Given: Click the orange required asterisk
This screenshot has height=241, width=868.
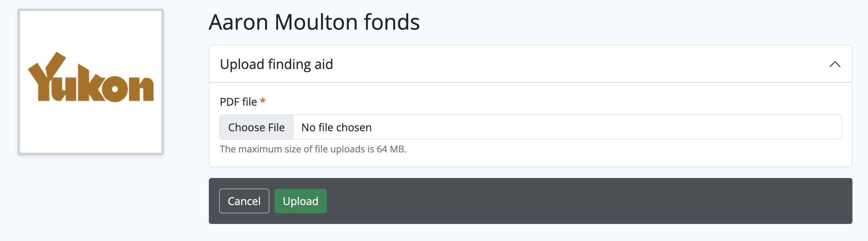Looking at the screenshot, I should coord(263,101).
